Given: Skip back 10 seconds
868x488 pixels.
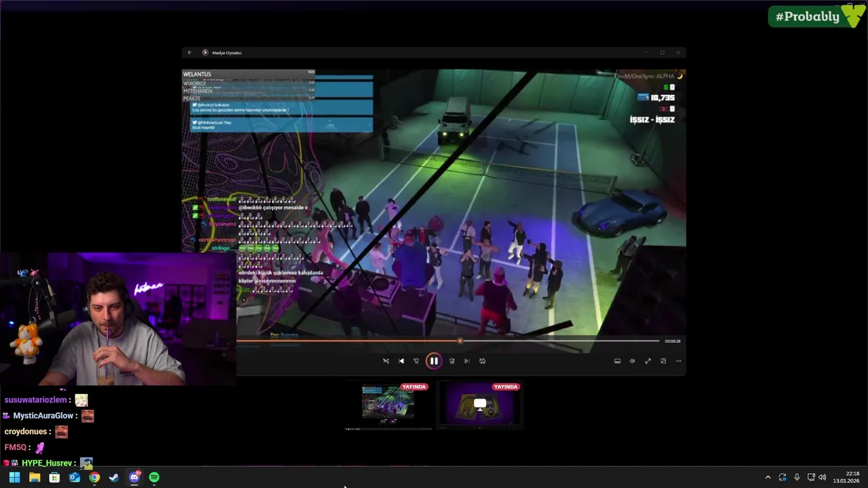Looking at the screenshot, I should coord(416,361).
